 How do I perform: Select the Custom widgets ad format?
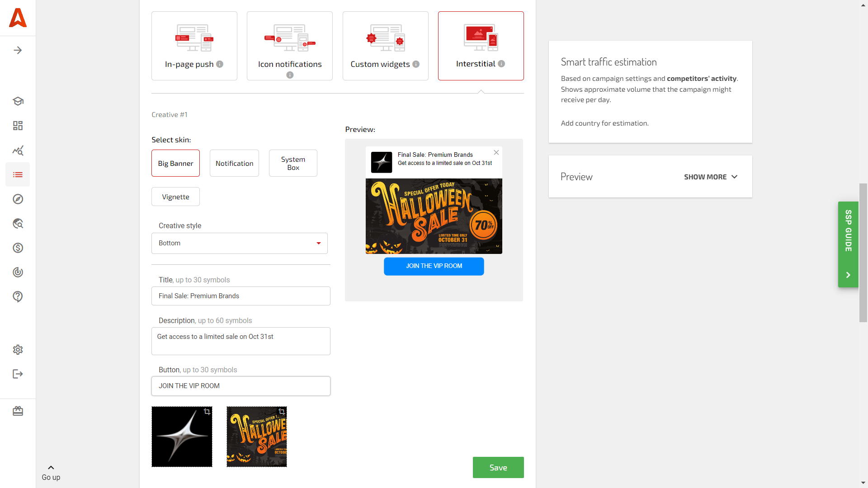tap(385, 45)
